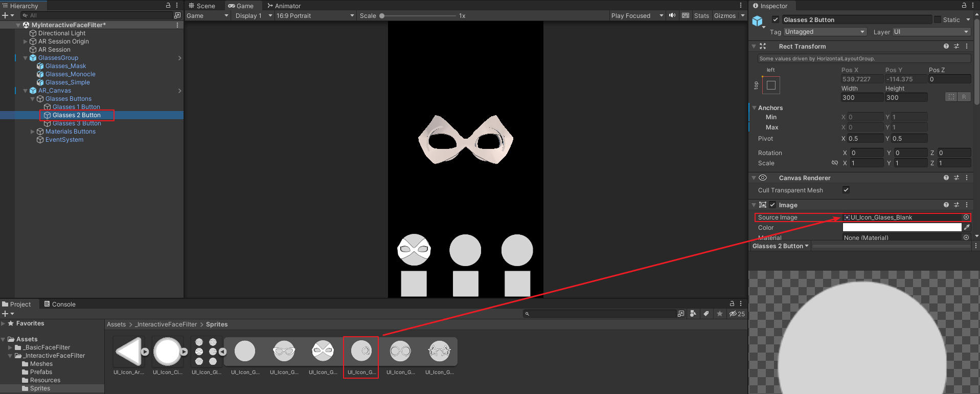The height and width of the screenshot is (394, 980).
Task: Toggle Cull Transparent Mesh checkbox
Action: coord(846,190)
